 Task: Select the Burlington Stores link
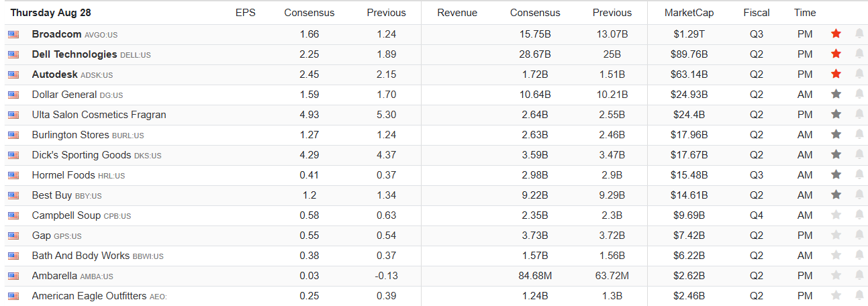click(70, 135)
